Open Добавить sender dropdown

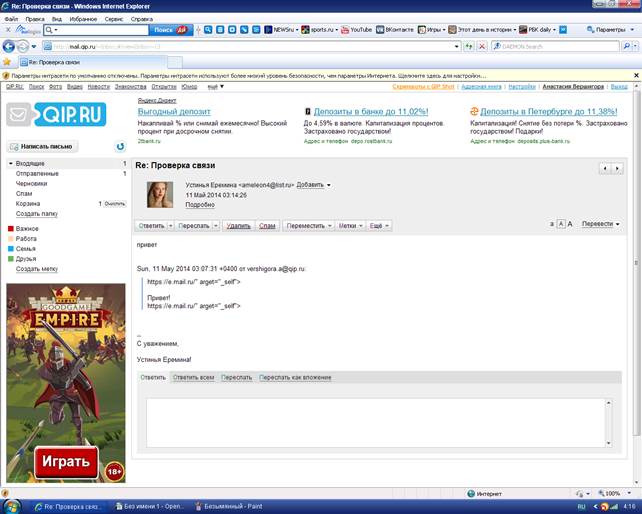pyautogui.click(x=328, y=185)
